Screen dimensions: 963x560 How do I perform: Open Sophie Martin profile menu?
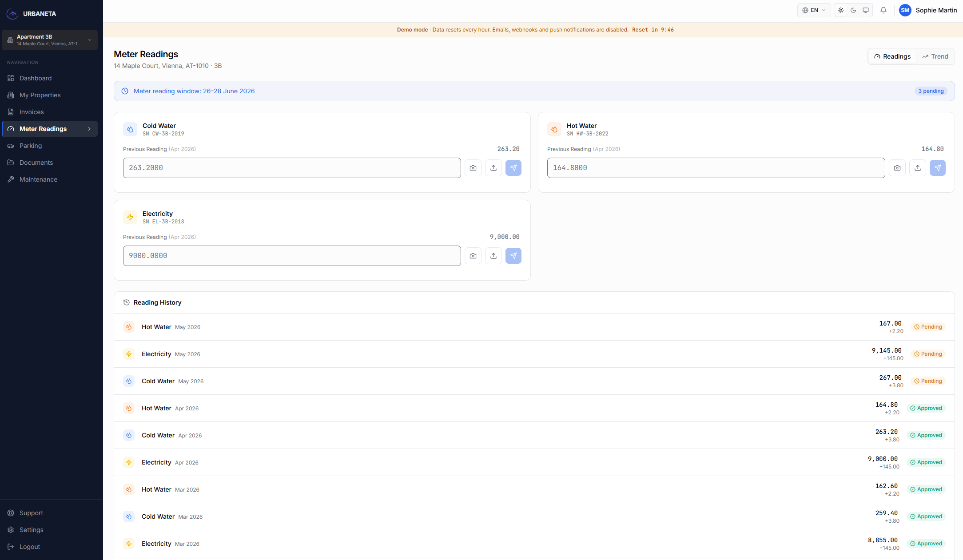928,10
